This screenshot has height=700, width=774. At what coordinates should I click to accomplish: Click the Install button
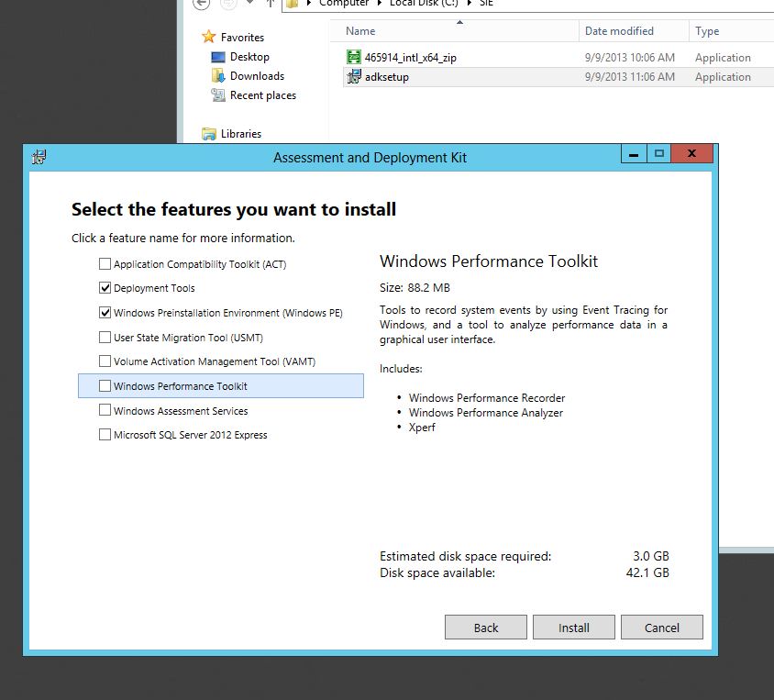click(573, 628)
